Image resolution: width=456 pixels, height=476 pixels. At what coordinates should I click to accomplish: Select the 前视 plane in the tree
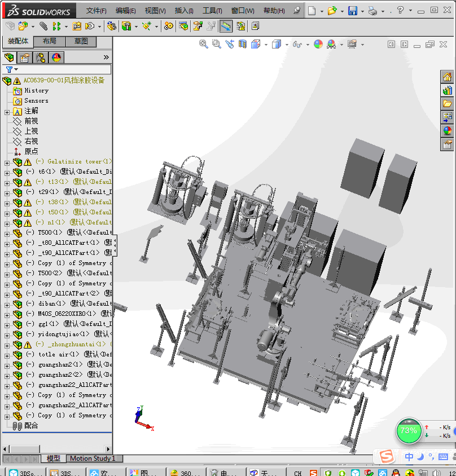(31, 121)
